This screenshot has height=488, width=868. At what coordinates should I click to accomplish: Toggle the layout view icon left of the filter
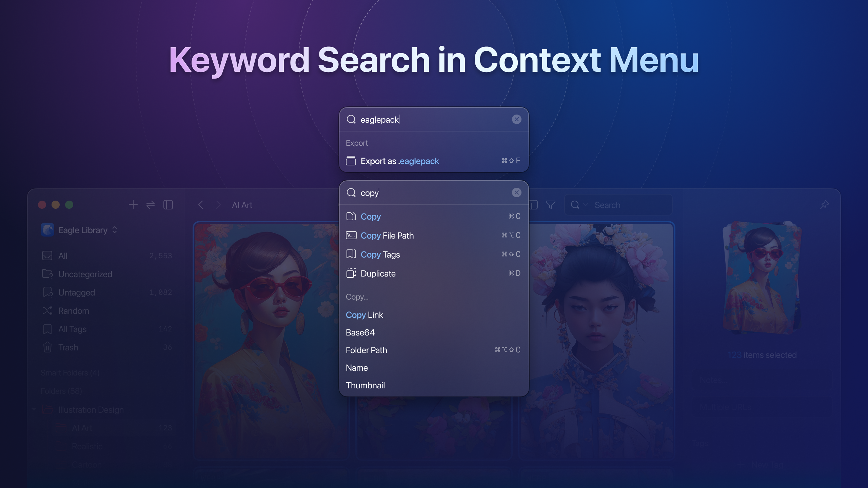[x=533, y=205]
